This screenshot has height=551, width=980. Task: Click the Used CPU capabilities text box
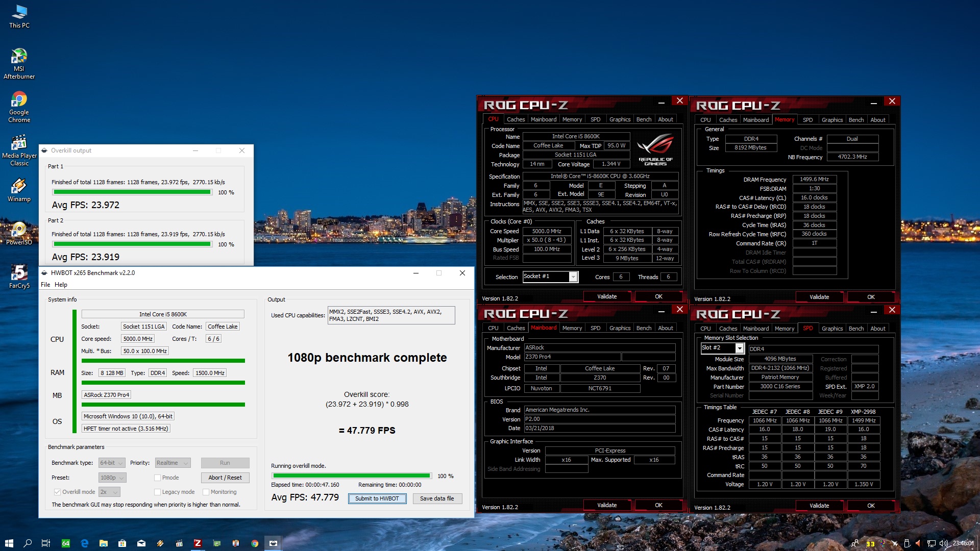pyautogui.click(x=391, y=315)
